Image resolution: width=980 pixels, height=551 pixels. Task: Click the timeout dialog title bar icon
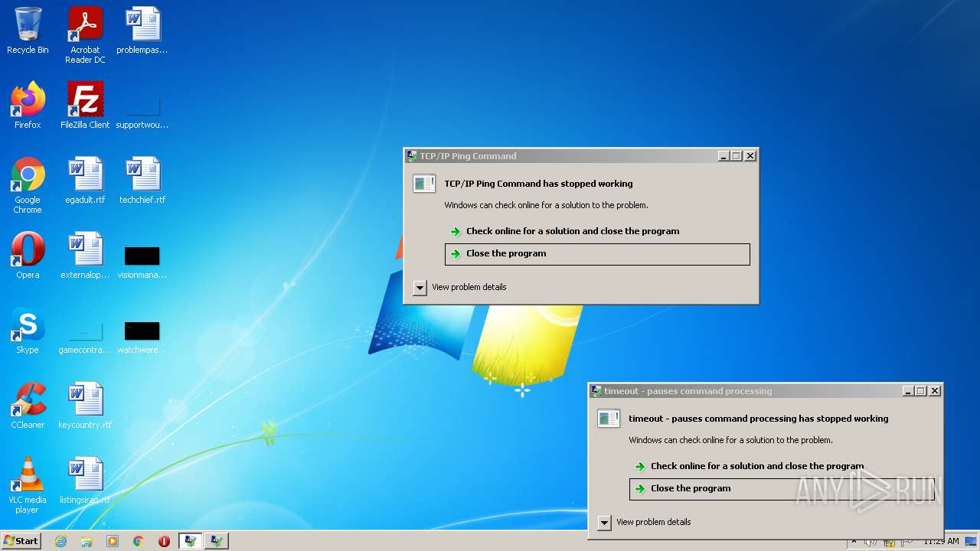point(596,391)
